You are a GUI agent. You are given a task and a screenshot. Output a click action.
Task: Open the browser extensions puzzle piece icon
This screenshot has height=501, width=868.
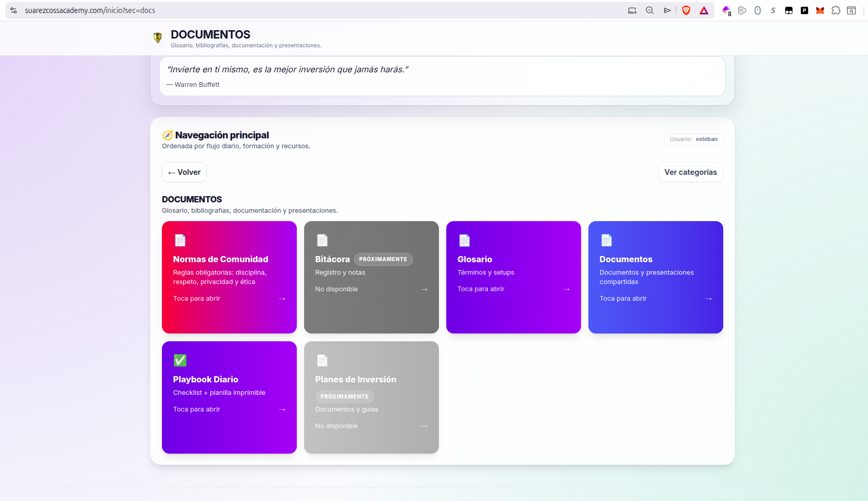tap(836, 10)
